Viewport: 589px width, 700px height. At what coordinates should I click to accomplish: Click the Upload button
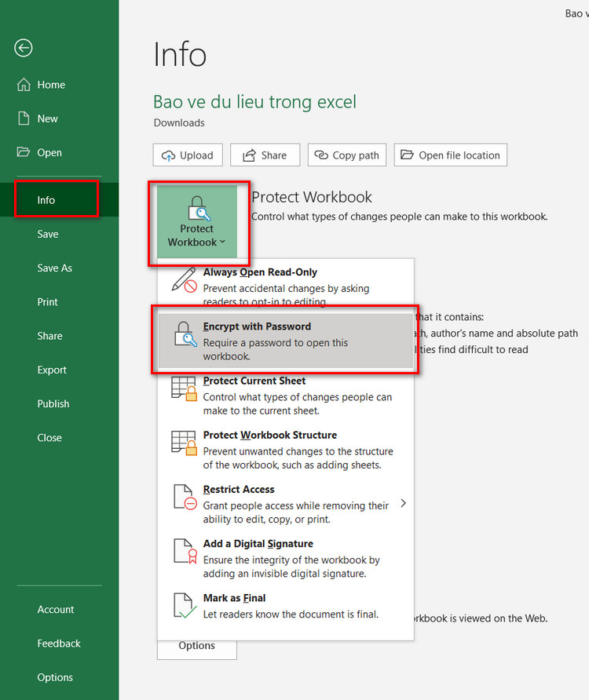[x=188, y=155]
